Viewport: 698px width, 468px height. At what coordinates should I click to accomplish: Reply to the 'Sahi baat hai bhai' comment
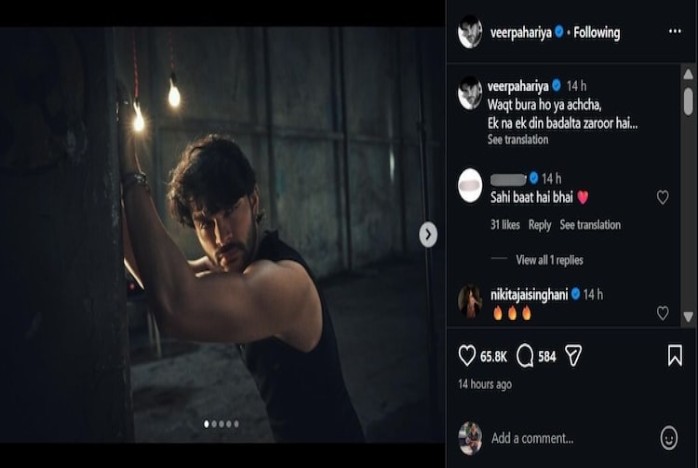coord(540,225)
